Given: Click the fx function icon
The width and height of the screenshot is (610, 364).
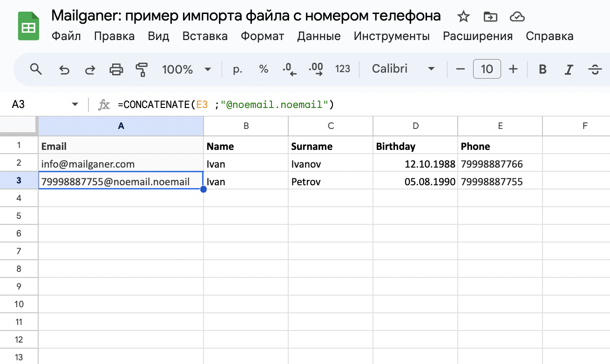Looking at the screenshot, I should click(x=104, y=105).
